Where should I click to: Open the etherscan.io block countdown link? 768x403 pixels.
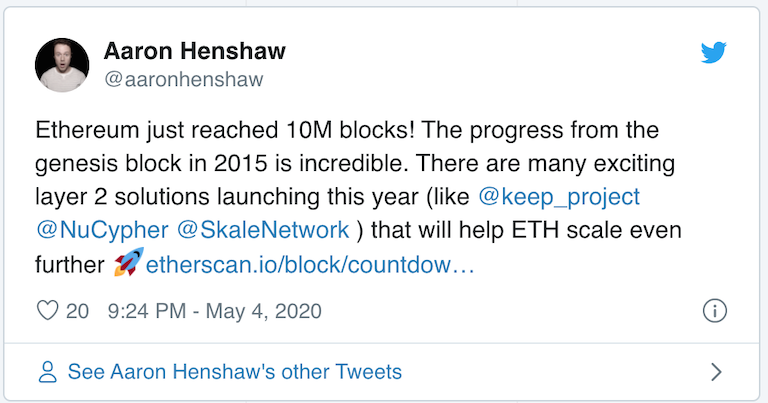[x=309, y=266]
